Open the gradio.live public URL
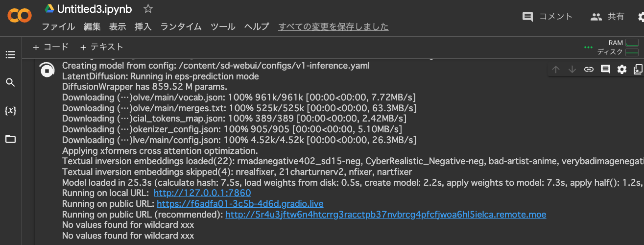Image resolution: width=644 pixels, height=245 pixels. pyautogui.click(x=240, y=203)
